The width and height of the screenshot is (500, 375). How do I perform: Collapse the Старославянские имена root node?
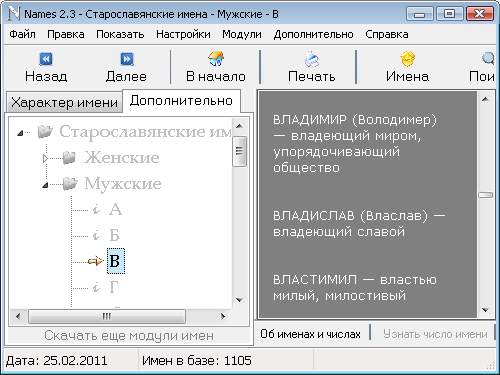point(20,133)
